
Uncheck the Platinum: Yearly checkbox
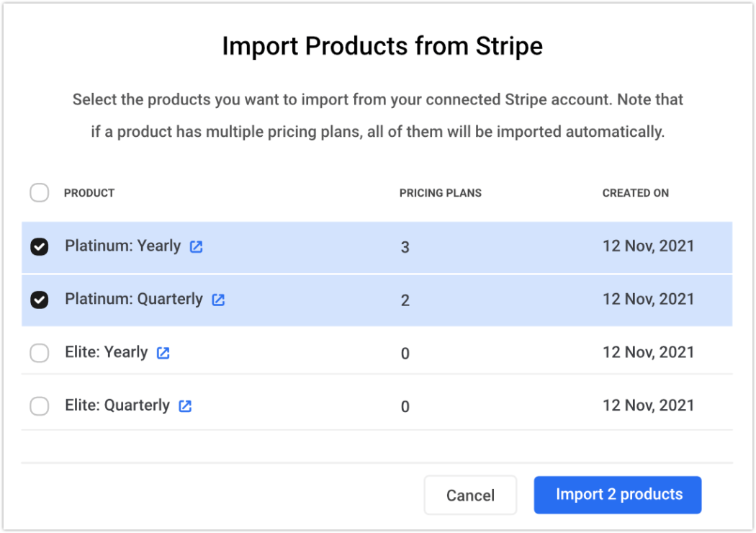coord(40,246)
